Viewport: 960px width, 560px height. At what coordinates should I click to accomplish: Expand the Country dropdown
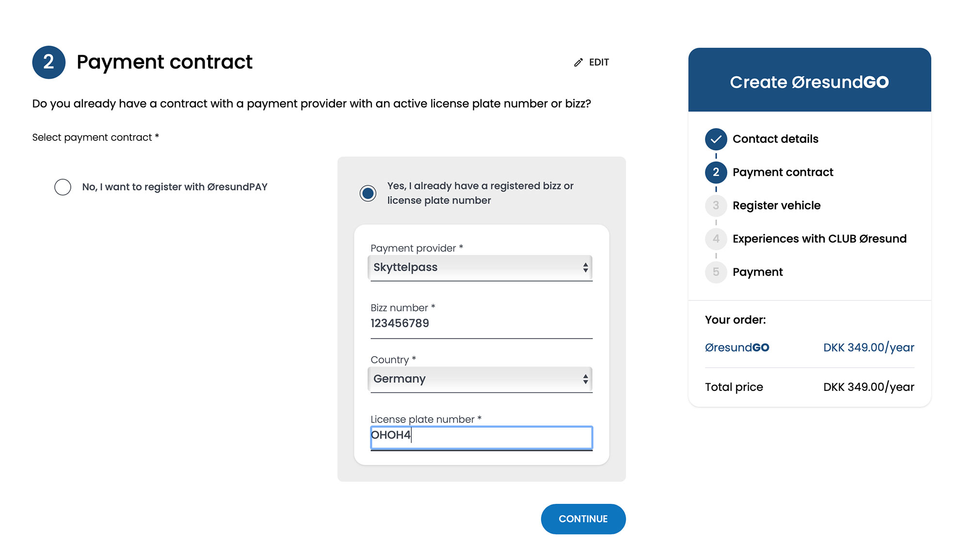click(x=480, y=379)
